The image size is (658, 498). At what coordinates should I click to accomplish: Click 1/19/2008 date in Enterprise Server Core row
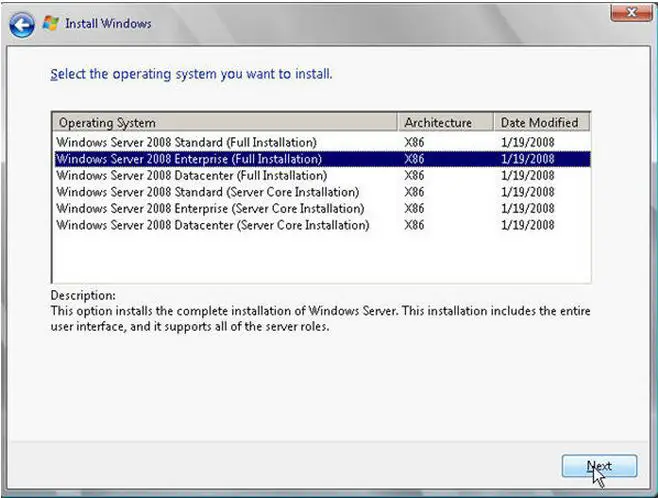point(527,209)
